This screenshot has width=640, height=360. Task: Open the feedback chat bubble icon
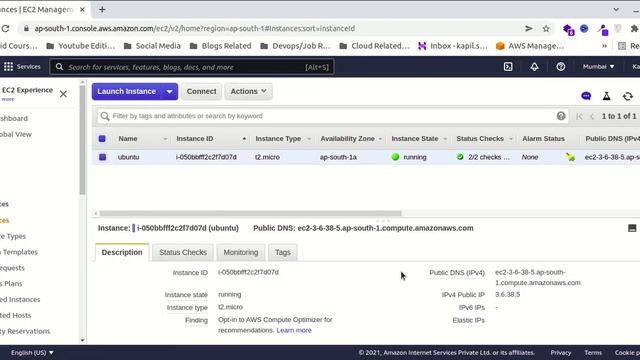point(586,96)
